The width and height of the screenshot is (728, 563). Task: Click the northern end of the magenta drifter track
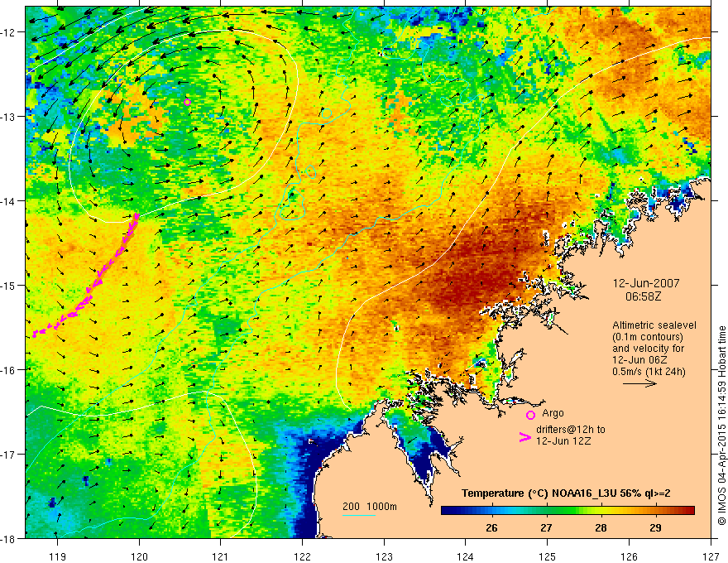[137, 215]
